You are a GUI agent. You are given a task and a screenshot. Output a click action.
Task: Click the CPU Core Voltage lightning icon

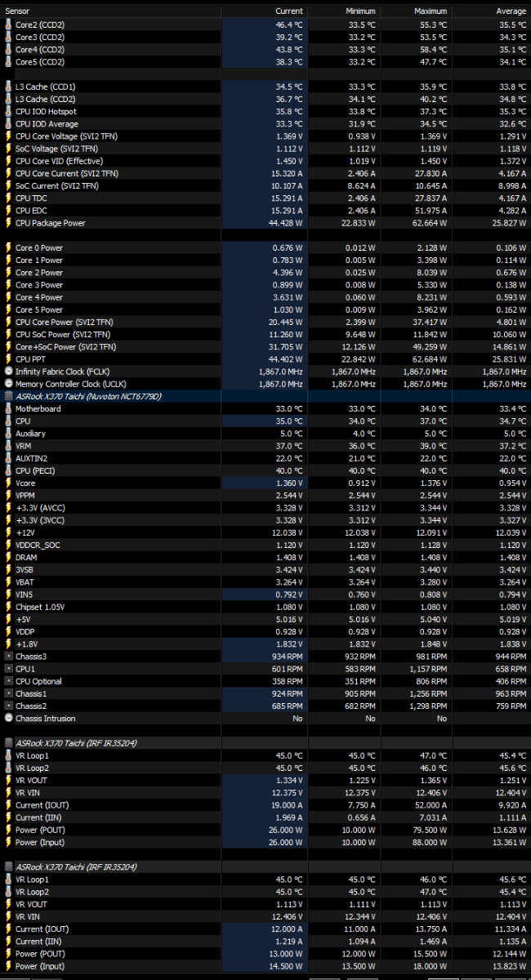(9, 136)
